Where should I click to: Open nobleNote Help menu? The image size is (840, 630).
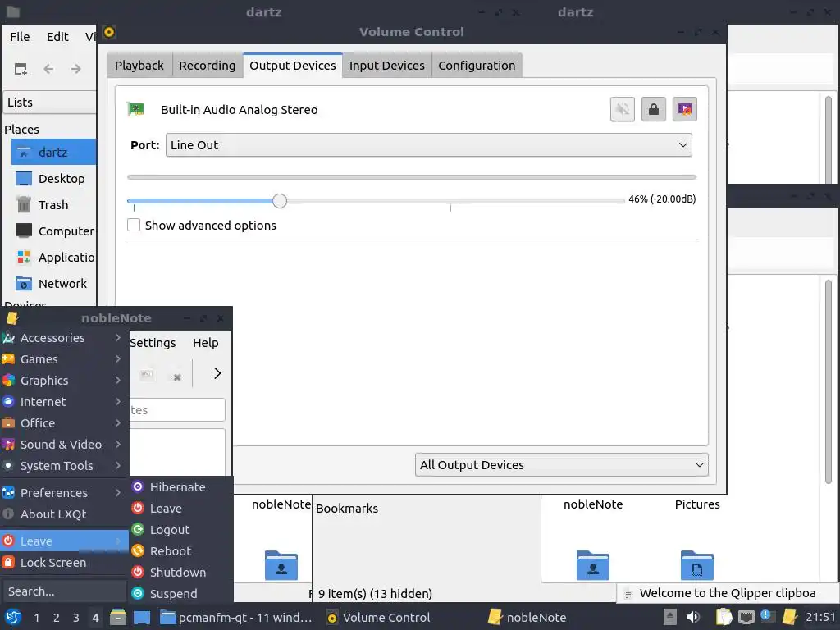pyautogui.click(x=206, y=343)
